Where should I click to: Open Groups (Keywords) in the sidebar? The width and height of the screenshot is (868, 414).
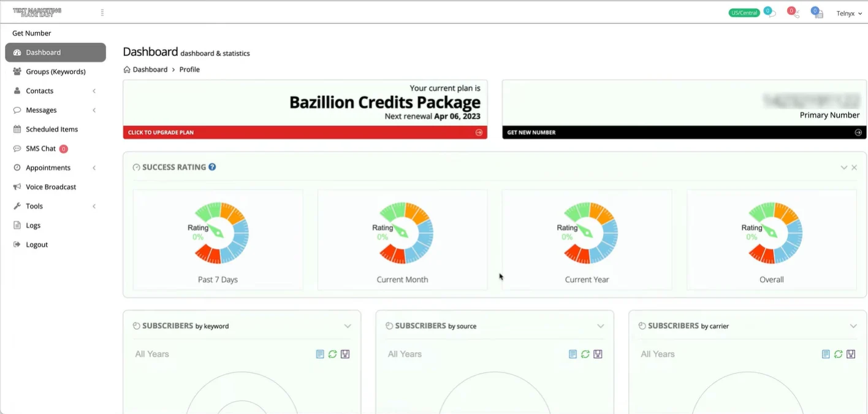tap(55, 72)
